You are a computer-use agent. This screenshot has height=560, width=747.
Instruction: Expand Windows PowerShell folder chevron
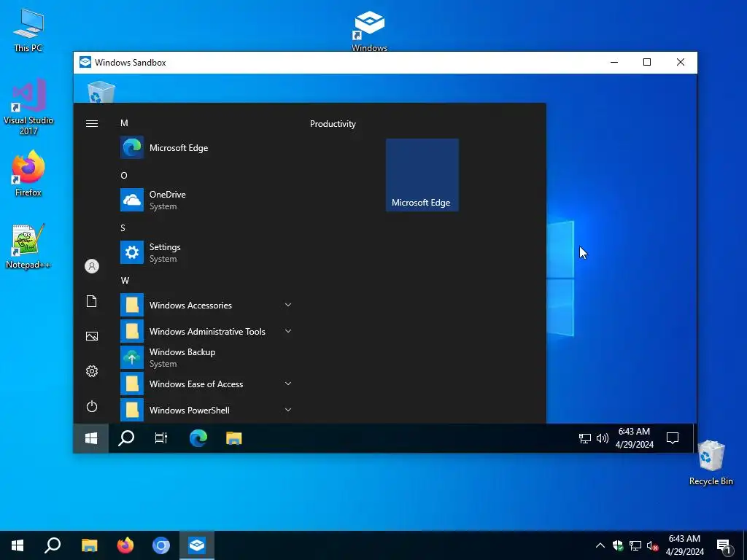point(287,410)
